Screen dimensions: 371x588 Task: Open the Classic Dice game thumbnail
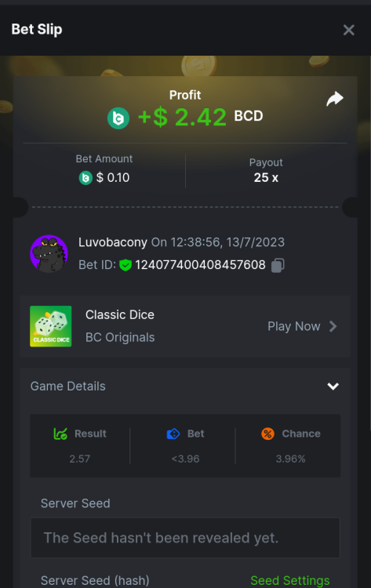click(51, 326)
